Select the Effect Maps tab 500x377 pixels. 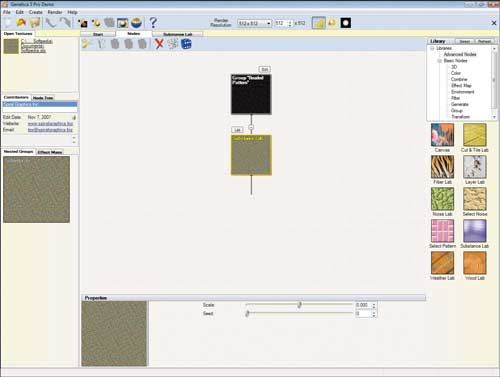50,152
